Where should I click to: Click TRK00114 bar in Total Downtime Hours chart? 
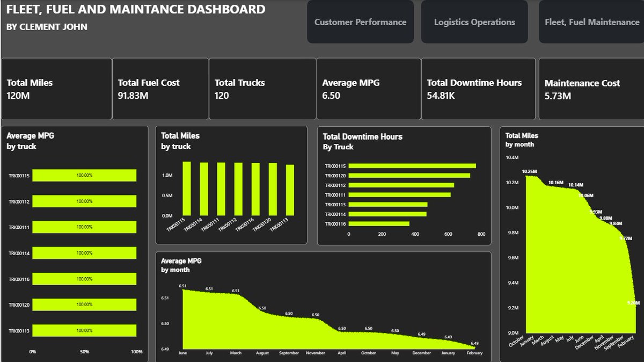387,214
